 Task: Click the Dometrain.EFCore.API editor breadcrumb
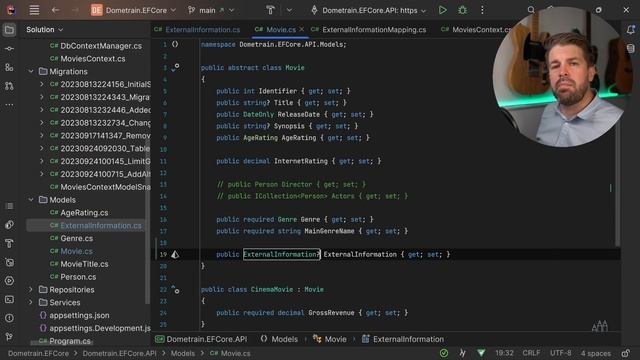coord(201,339)
